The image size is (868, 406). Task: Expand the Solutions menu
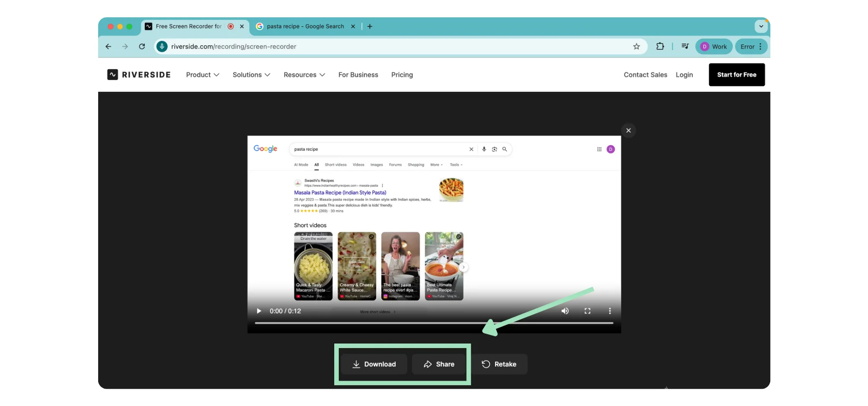251,75
